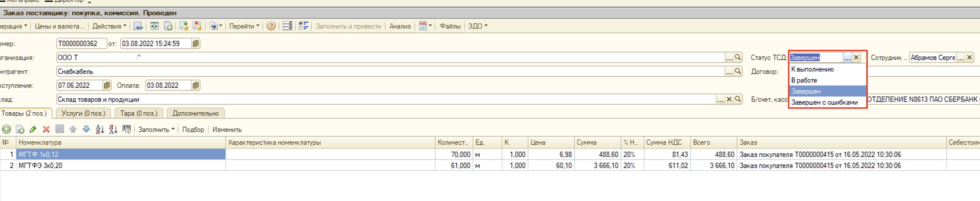The width and height of the screenshot is (980, 201).
Task: Open Статус ТСД selection ellipsis button
Action: 848,57
